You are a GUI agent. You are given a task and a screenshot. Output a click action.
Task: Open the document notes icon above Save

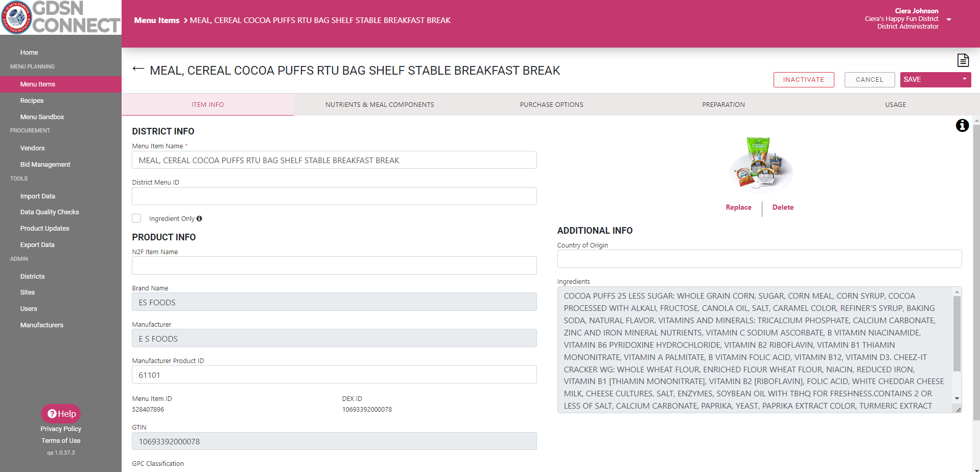tap(963, 60)
